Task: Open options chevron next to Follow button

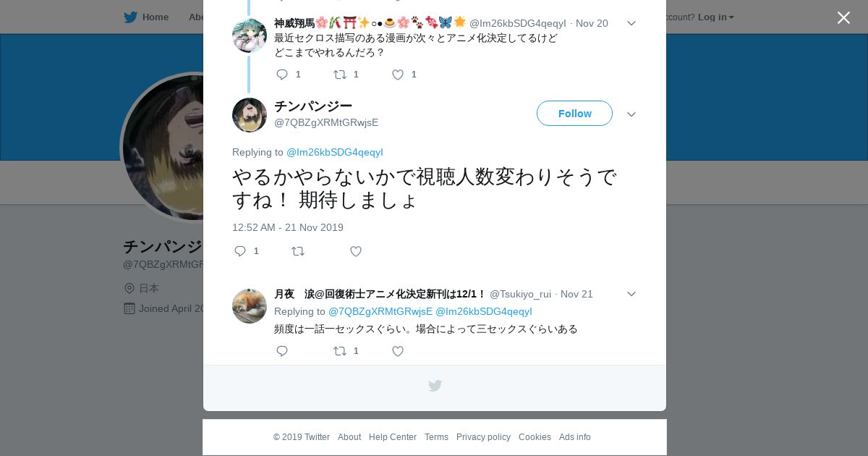Action: pos(631,114)
